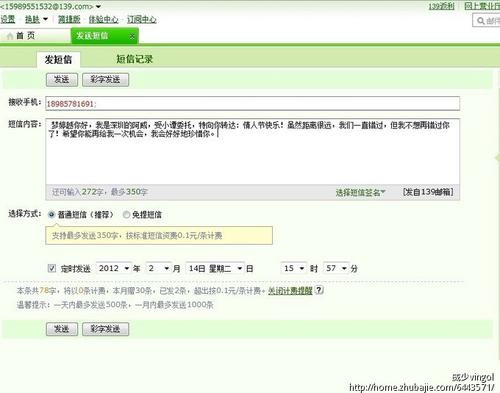
Task: Click the top 发送 button
Action: (62, 80)
